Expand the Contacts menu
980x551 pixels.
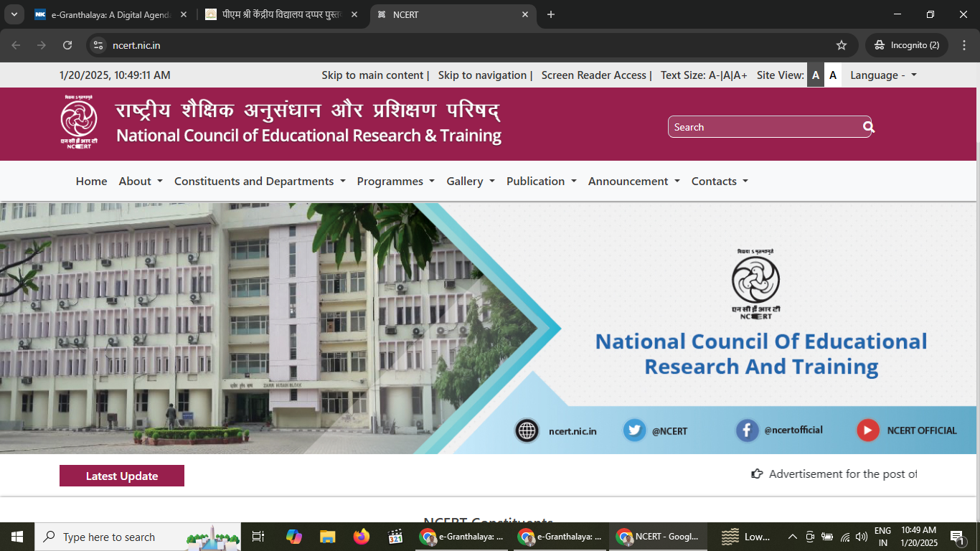point(720,182)
